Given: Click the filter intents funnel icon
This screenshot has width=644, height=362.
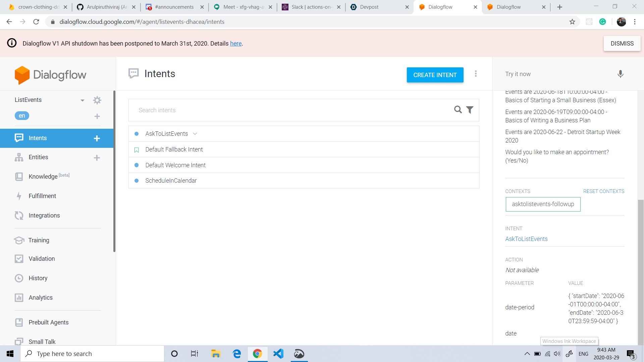Looking at the screenshot, I should point(470,110).
